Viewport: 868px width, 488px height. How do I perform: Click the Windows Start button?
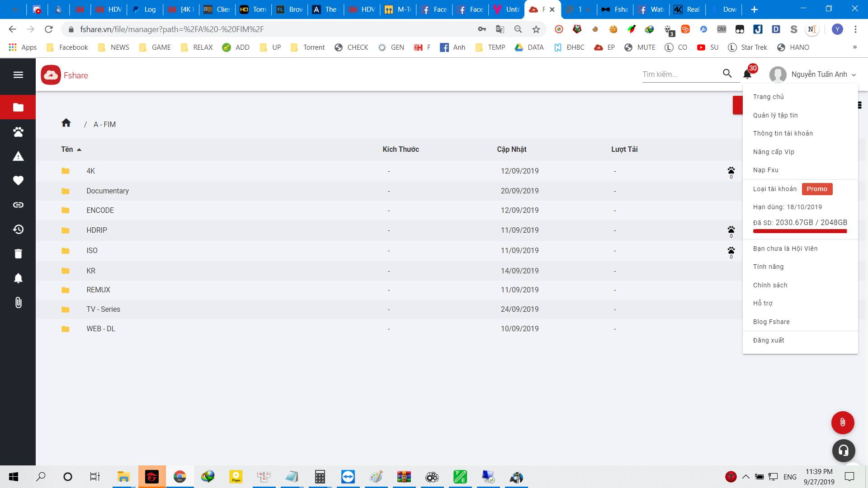click(x=14, y=477)
